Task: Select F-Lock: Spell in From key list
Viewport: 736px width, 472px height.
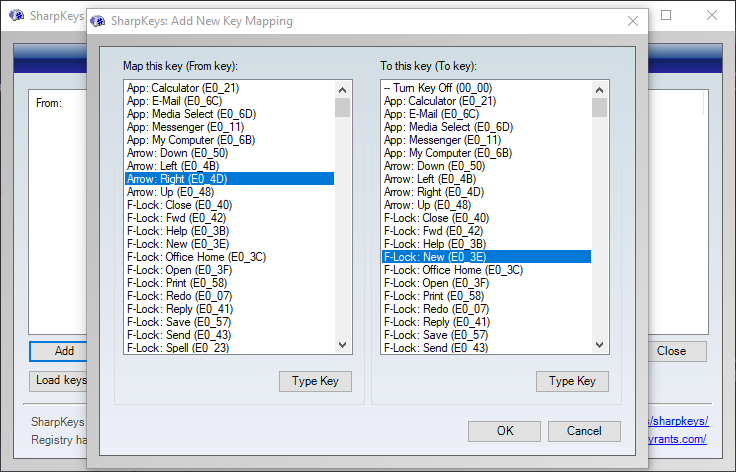Action: [230, 348]
